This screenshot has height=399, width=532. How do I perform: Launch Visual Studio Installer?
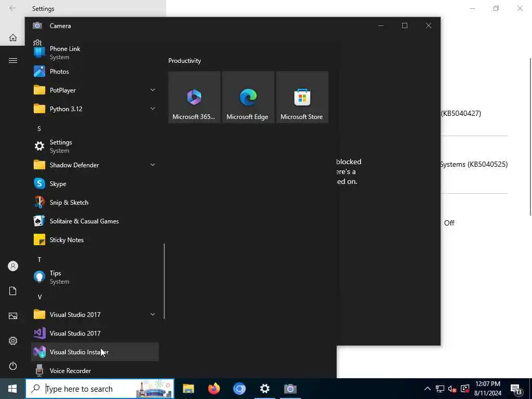click(95, 352)
